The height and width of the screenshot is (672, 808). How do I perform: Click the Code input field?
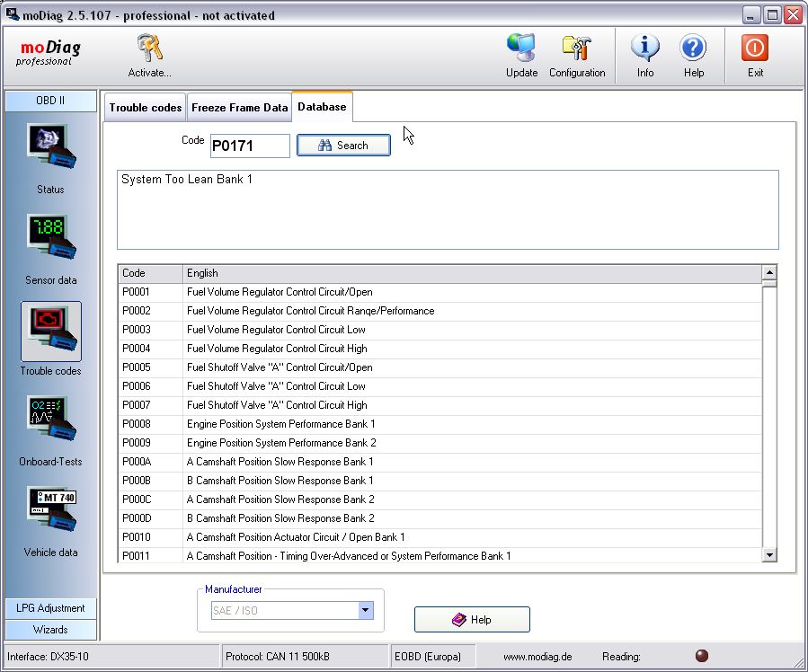pyautogui.click(x=250, y=146)
